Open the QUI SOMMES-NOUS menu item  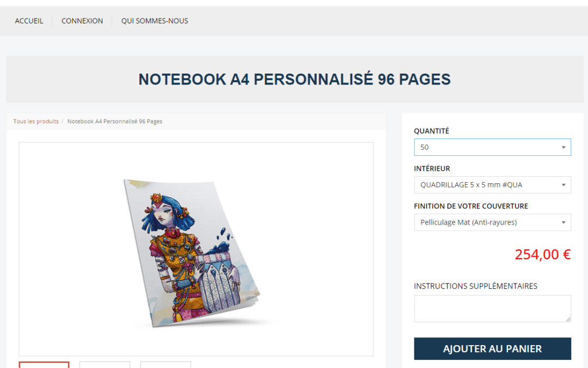click(155, 21)
